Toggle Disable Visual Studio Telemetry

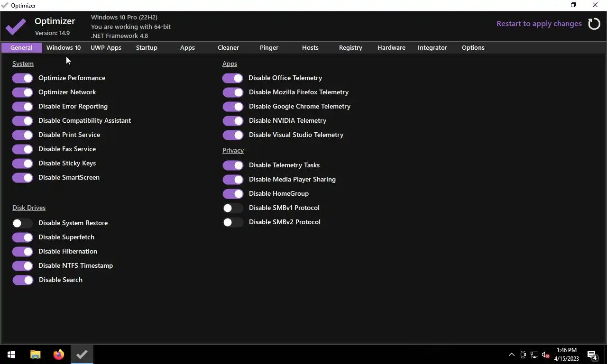233,135
